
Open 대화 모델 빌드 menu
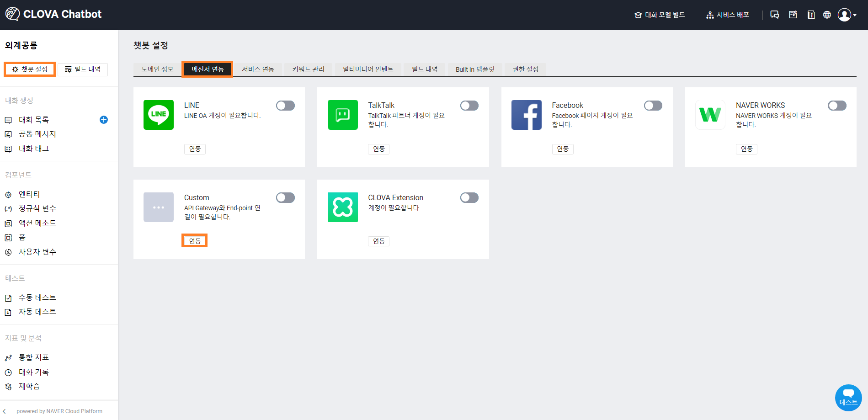[660, 15]
